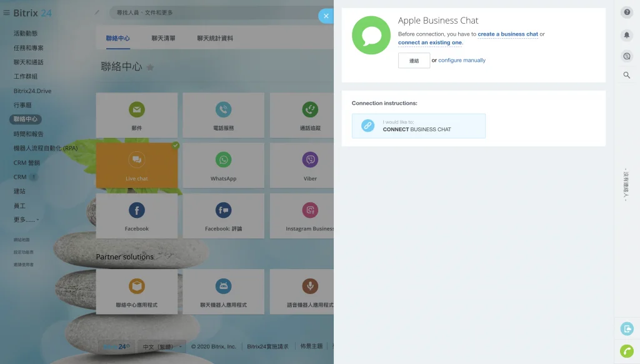Open the notifications bell icon
Image resolution: width=640 pixels, height=364 pixels.
[x=627, y=35]
